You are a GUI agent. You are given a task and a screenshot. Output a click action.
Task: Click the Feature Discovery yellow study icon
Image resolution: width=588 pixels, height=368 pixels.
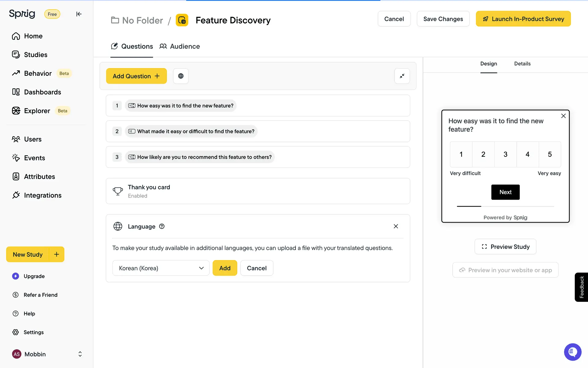(x=182, y=20)
